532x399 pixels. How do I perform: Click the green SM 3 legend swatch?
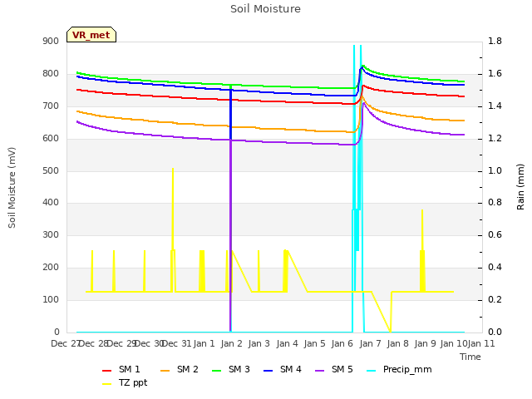(217, 371)
